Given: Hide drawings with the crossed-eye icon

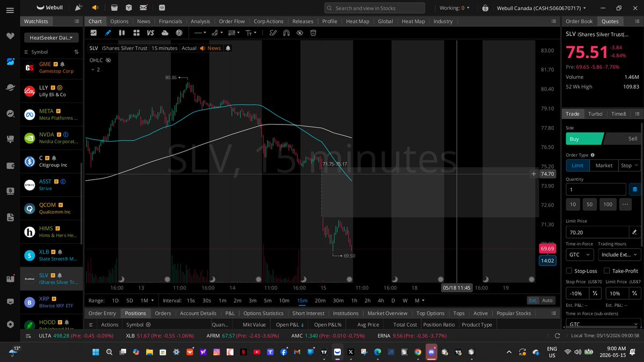Looking at the screenshot, I should click(x=299, y=33).
